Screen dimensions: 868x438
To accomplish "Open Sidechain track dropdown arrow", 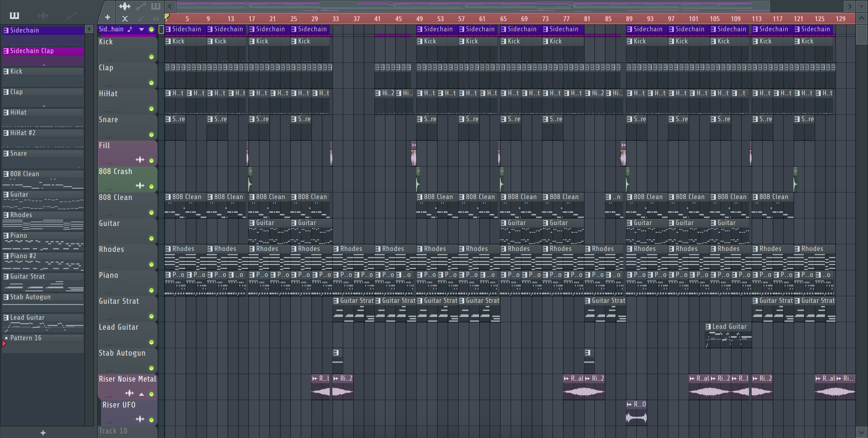I will [142, 30].
